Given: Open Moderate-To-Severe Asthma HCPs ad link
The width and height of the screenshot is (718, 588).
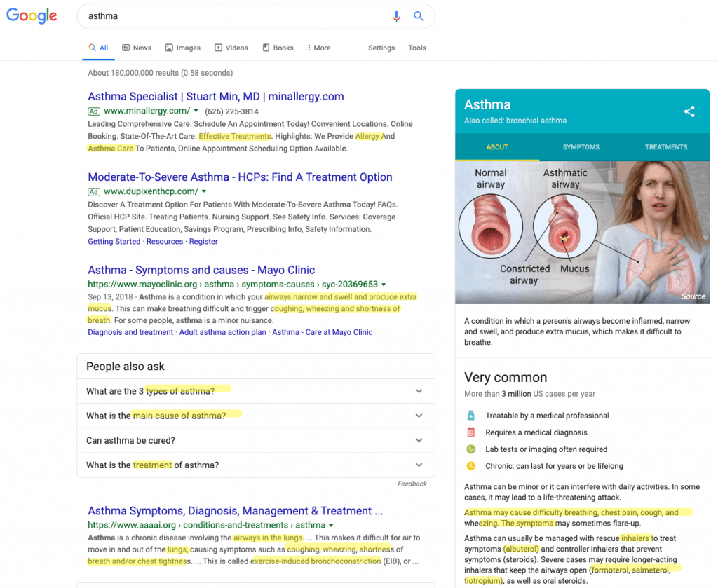Looking at the screenshot, I should pyautogui.click(x=240, y=177).
